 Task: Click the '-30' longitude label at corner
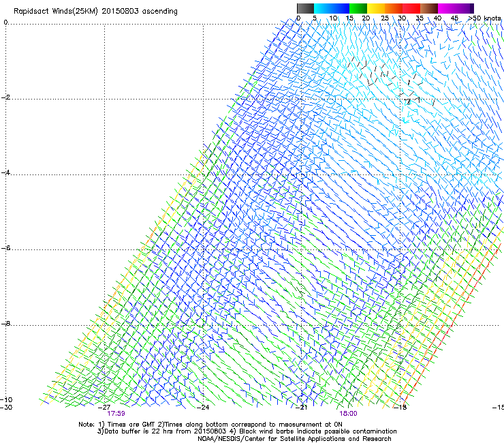6,408
